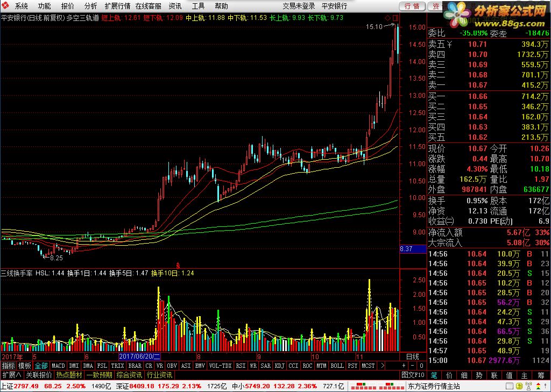551x392 pixels.
Task: Switch indicator to FSL
Action: pyautogui.click(x=102, y=366)
